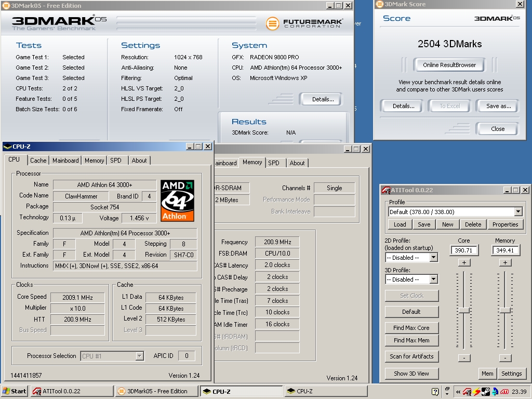Viewport: 532px width, 399px height.
Task: Click the lightning bolt tray icon
Action: tap(477, 392)
